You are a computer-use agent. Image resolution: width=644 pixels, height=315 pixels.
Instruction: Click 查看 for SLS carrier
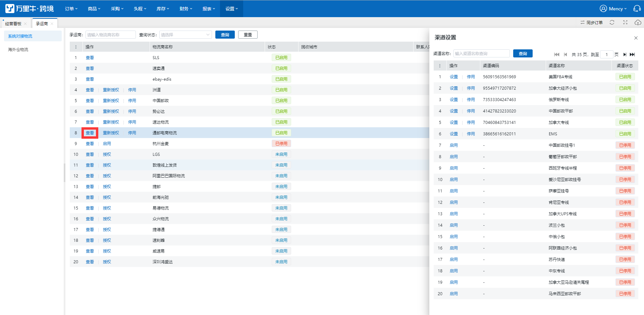point(90,58)
